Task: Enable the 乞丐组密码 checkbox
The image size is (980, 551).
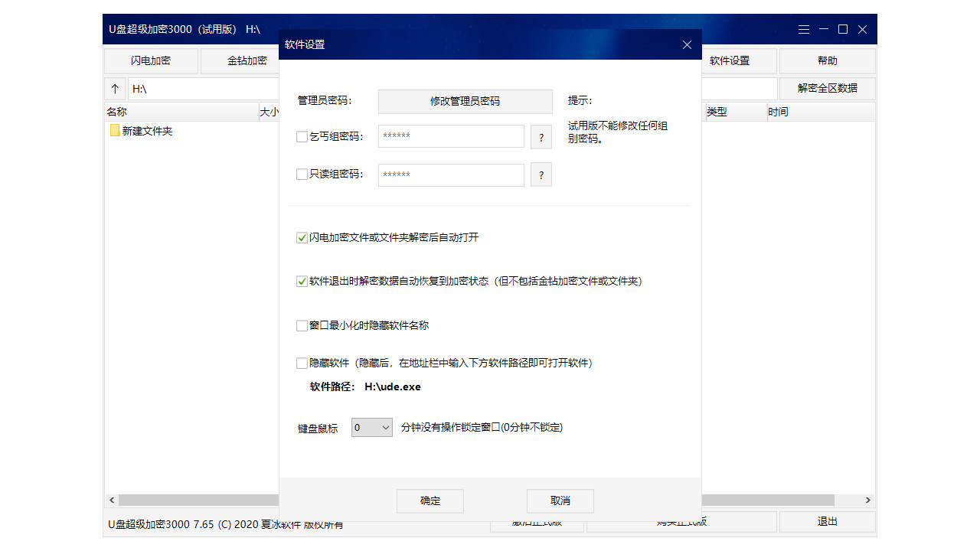Action: click(x=302, y=135)
